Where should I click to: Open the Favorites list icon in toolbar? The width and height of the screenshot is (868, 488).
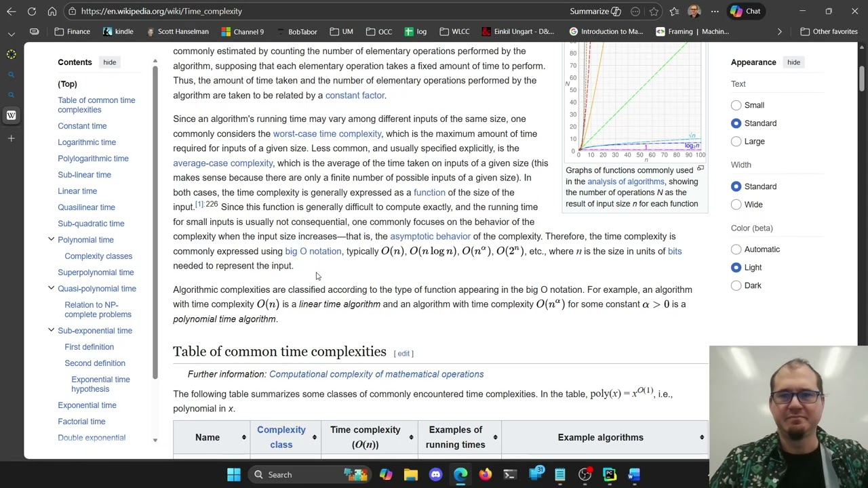674,12
